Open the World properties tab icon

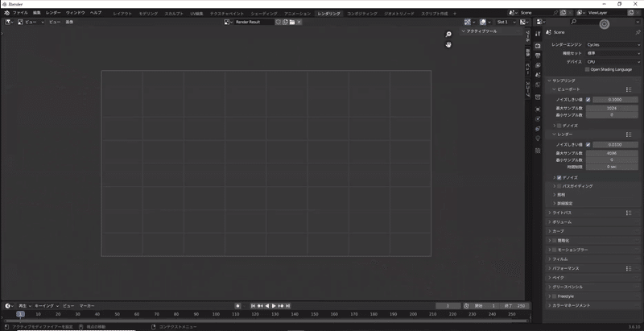coord(538,85)
